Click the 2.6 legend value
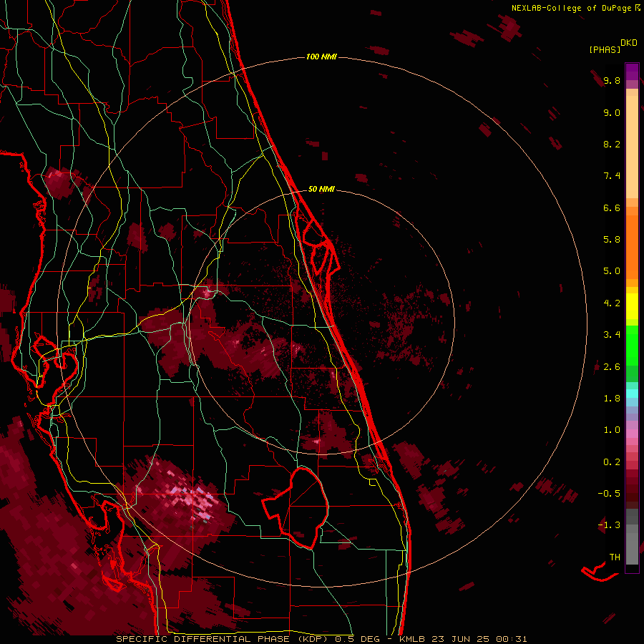Image resolution: width=644 pixels, height=644 pixels. coord(612,367)
